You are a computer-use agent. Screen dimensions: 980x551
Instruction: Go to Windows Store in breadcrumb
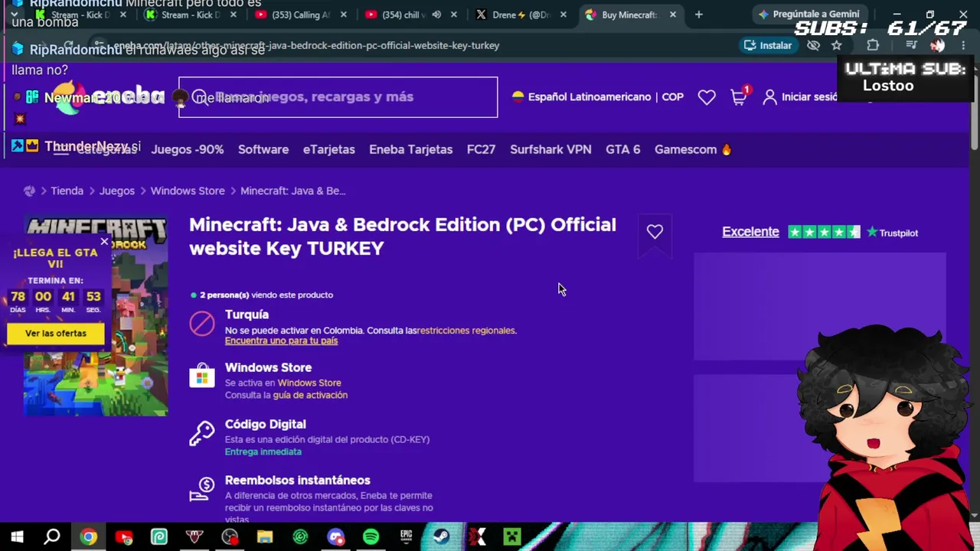click(x=188, y=191)
